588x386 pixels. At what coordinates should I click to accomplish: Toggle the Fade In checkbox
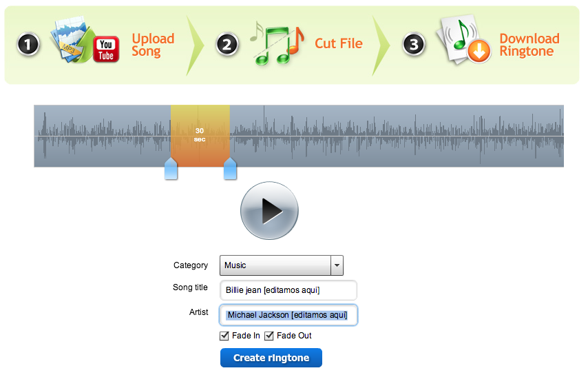224,336
